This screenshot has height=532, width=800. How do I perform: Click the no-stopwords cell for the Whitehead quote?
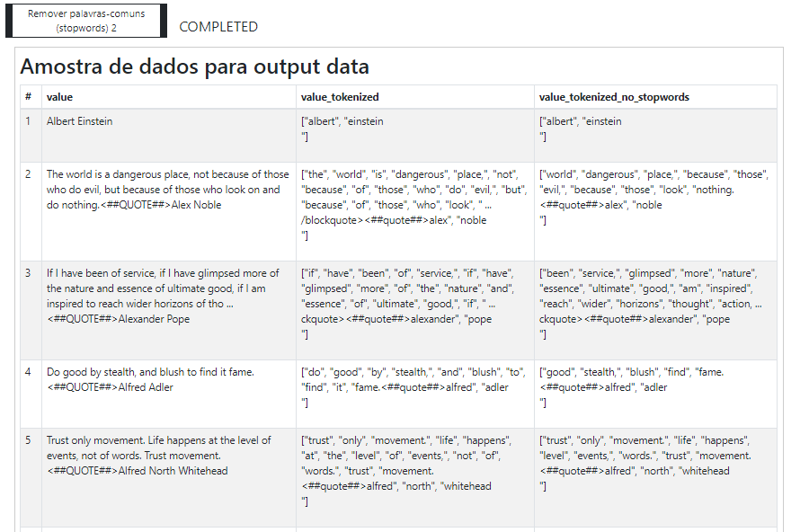click(x=655, y=477)
